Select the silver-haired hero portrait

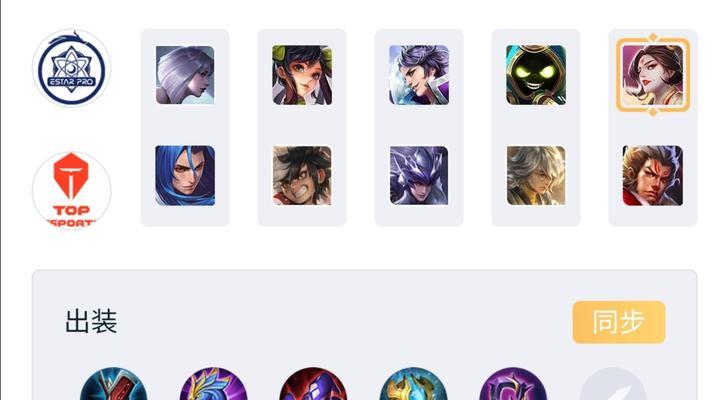pyautogui.click(x=185, y=75)
